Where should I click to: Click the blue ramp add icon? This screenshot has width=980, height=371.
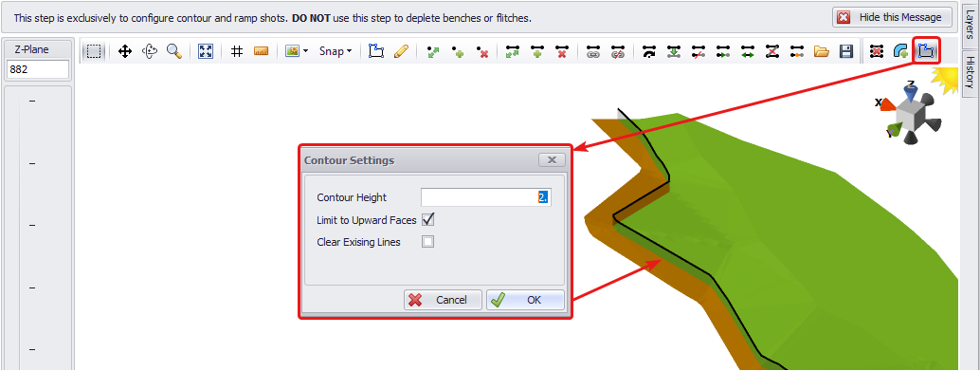pyautogui.click(x=900, y=51)
